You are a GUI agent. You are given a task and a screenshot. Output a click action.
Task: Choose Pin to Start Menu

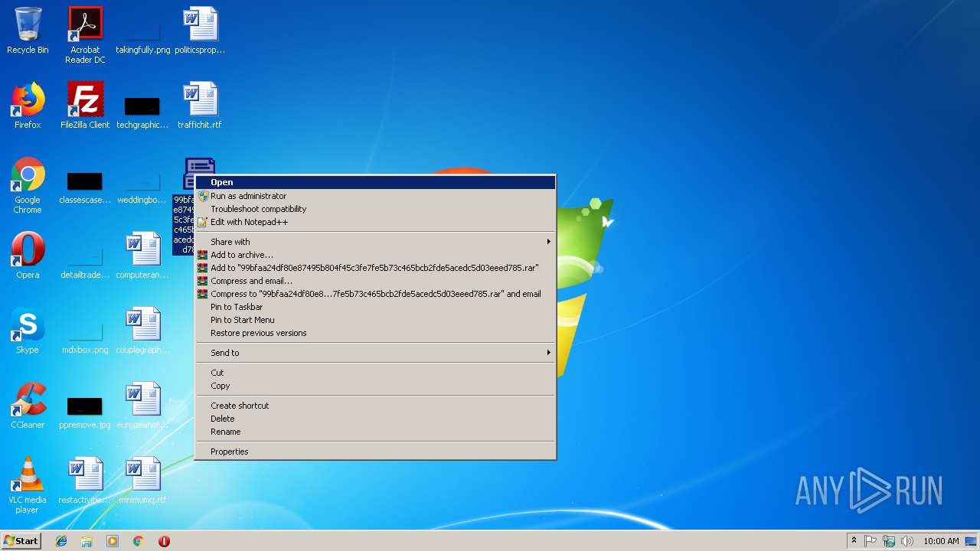(375, 320)
